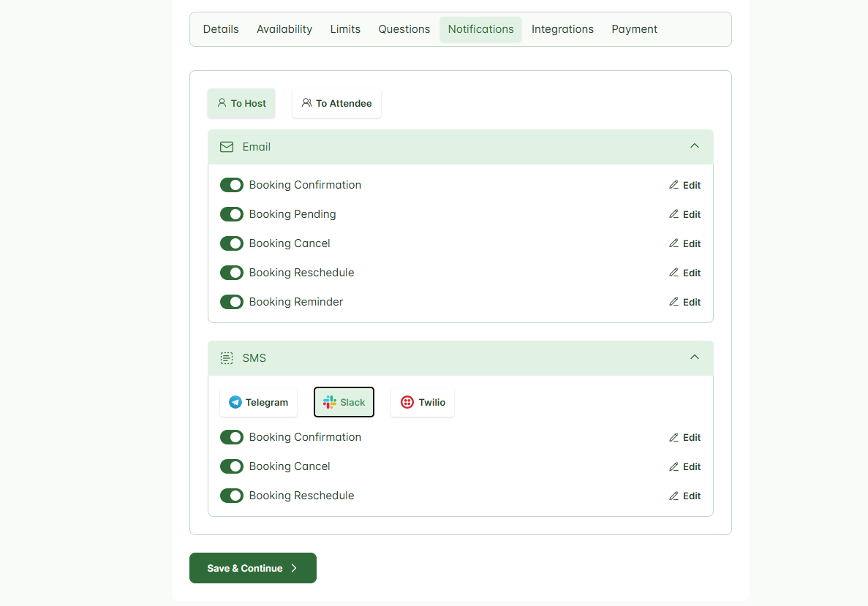Open Edit for Email Booking Reschedule
This screenshot has height=606, width=868.
point(684,273)
